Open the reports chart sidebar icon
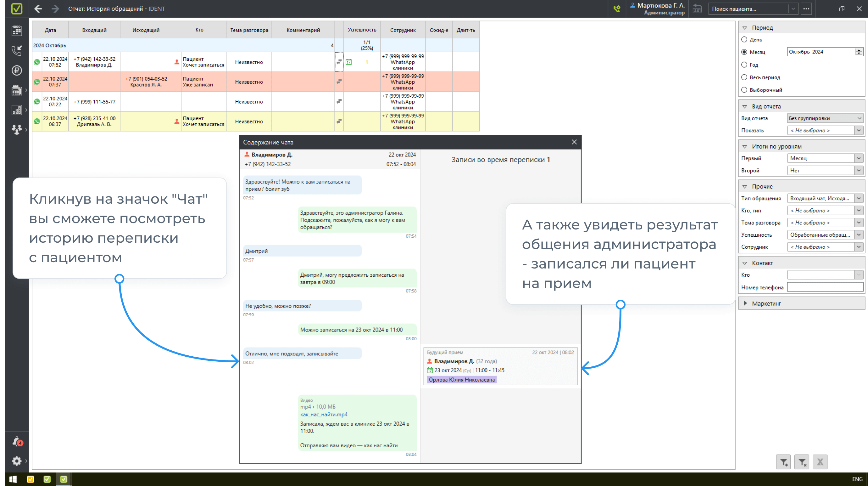Screen dimensions: 868x486 [x=16, y=110]
